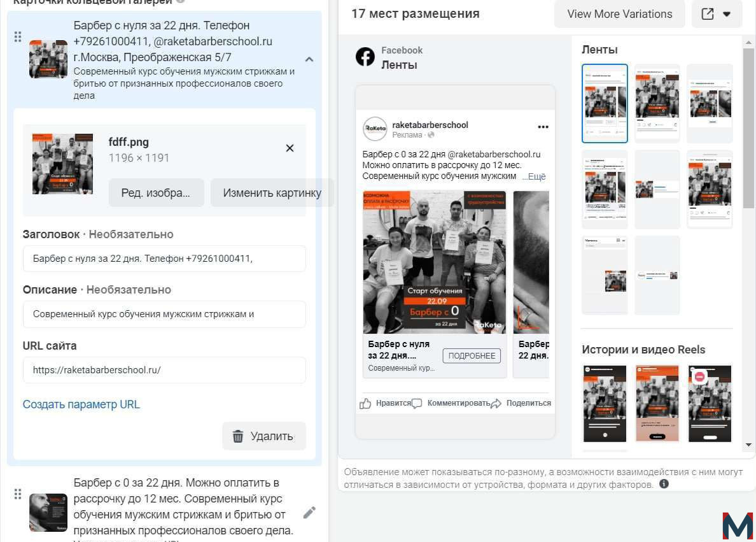Click the info icon after the ad disclaimer text

tap(664, 483)
